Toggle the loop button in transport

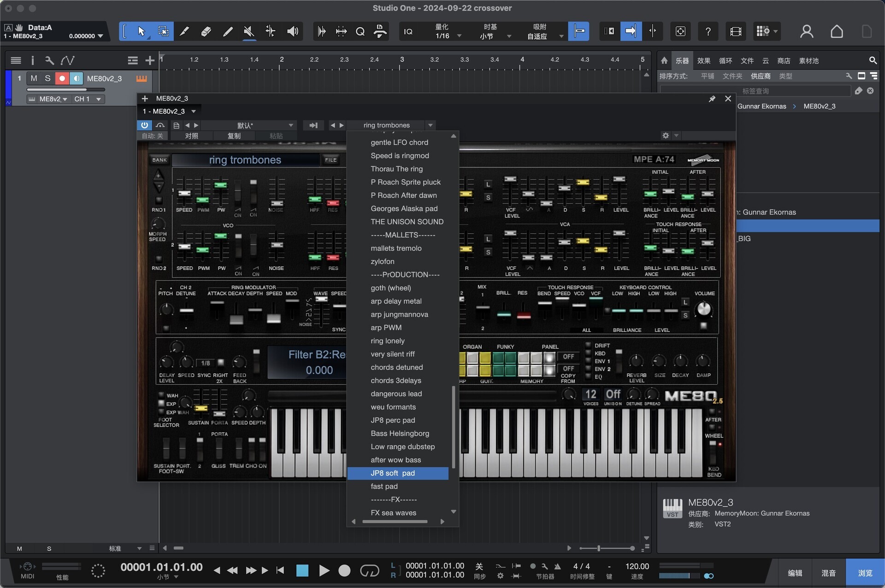click(369, 571)
